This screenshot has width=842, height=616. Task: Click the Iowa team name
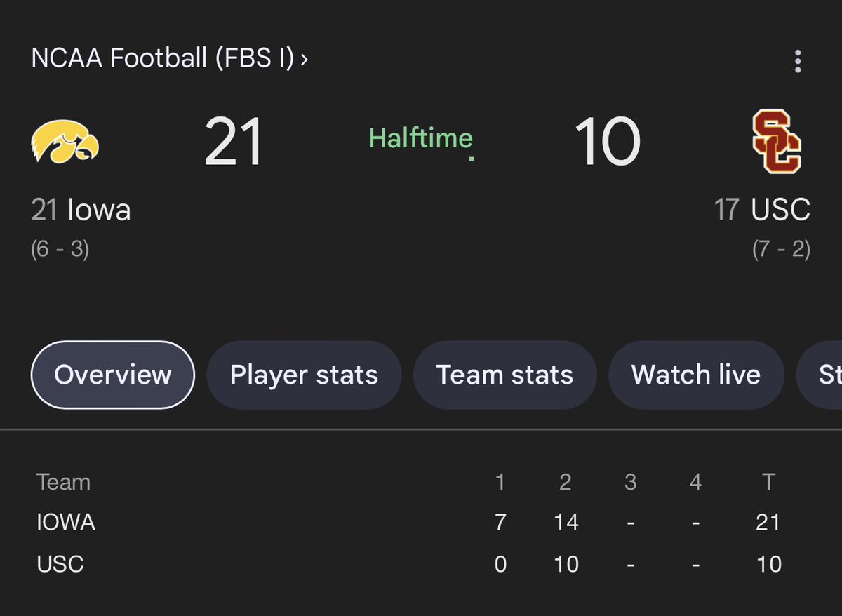(x=99, y=210)
